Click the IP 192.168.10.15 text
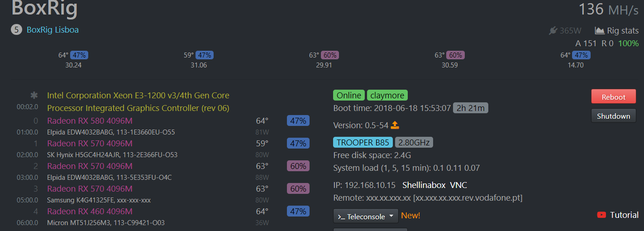The image size is (644, 231). coord(364,185)
